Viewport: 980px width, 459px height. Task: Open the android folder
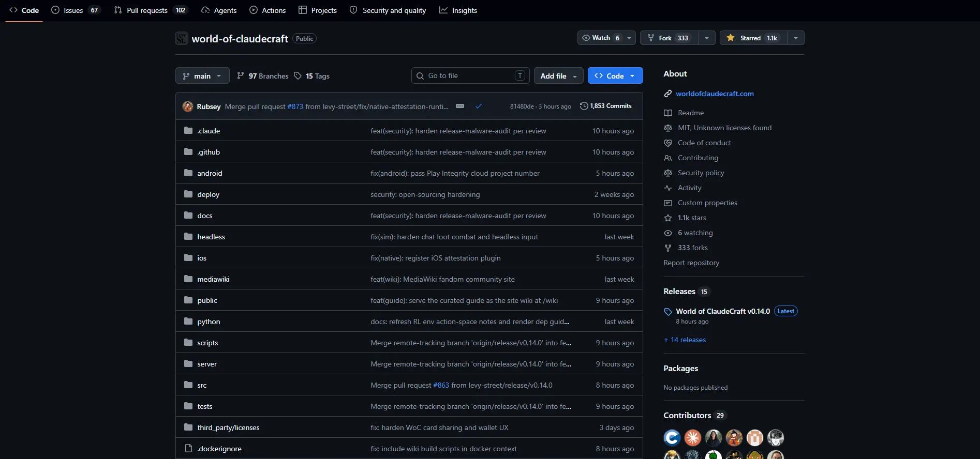(x=210, y=173)
